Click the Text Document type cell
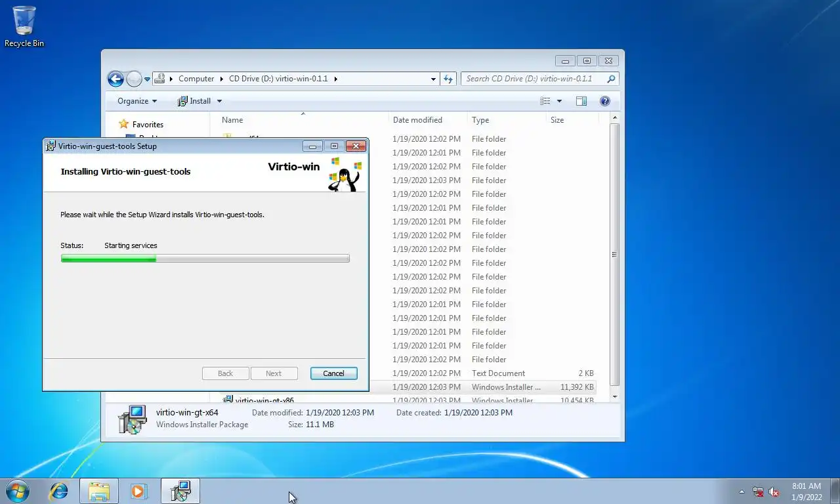The image size is (840, 504). point(498,373)
